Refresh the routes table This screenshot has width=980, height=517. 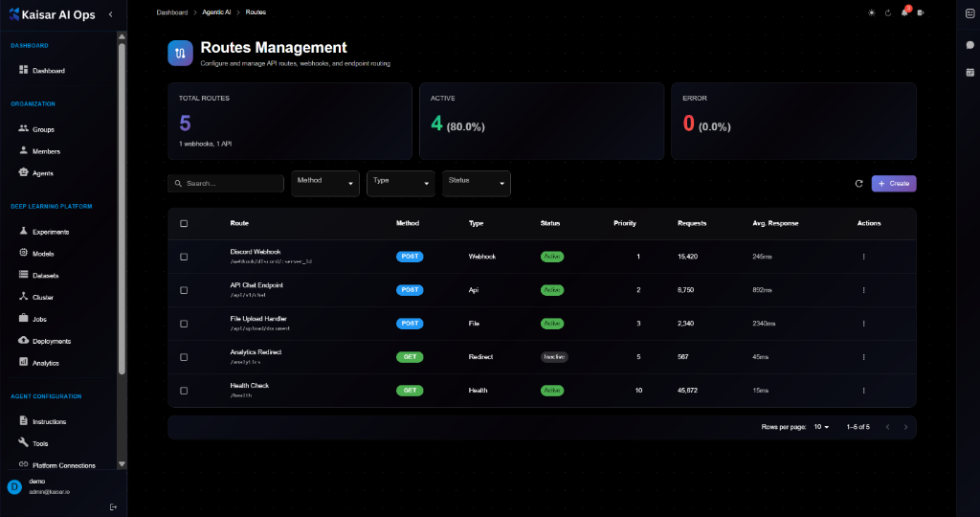(x=858, y=183)
